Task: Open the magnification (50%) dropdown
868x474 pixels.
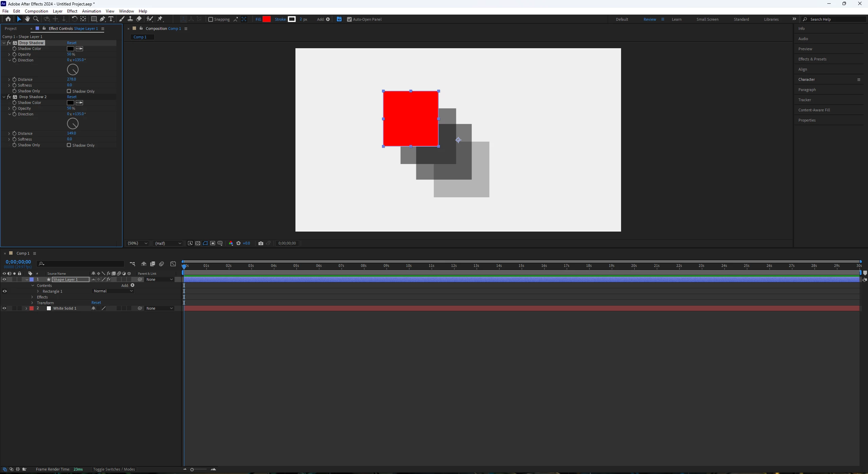Action: coord(137,243)
